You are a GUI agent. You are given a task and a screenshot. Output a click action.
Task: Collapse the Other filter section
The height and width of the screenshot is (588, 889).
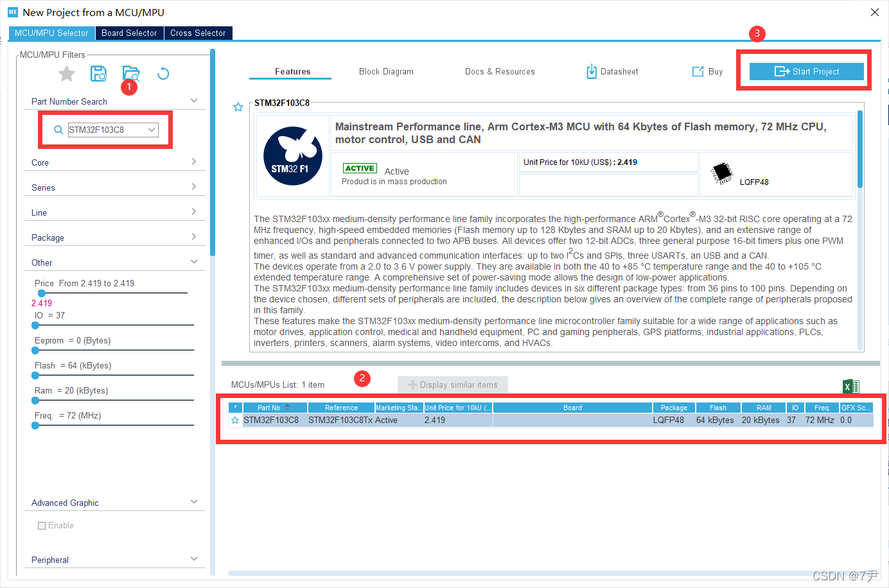tap(194, 262)
